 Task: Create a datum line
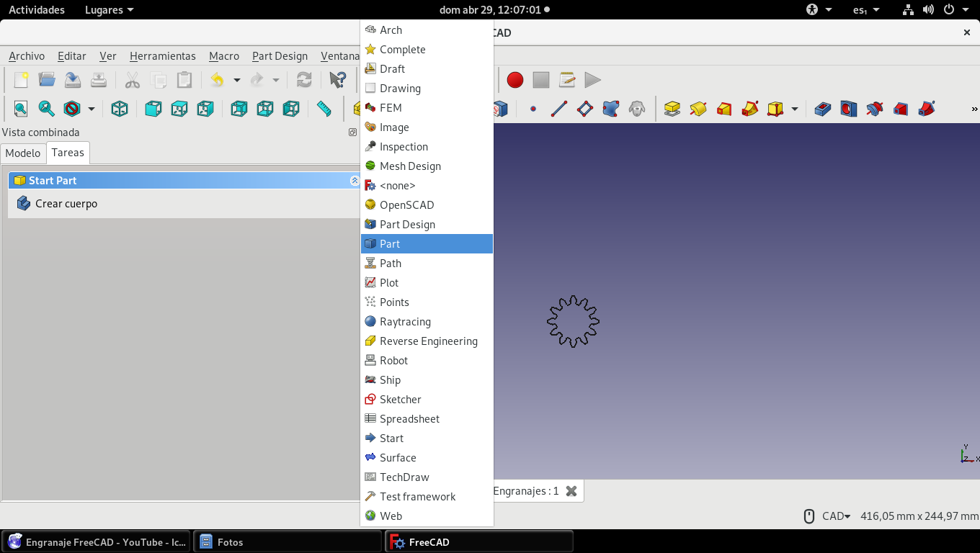point(559,109)
